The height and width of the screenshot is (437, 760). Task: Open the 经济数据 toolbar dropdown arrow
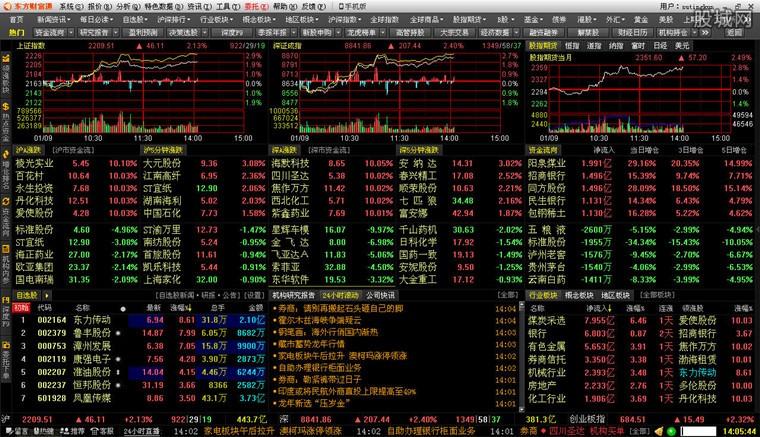[x=516, y=32]
